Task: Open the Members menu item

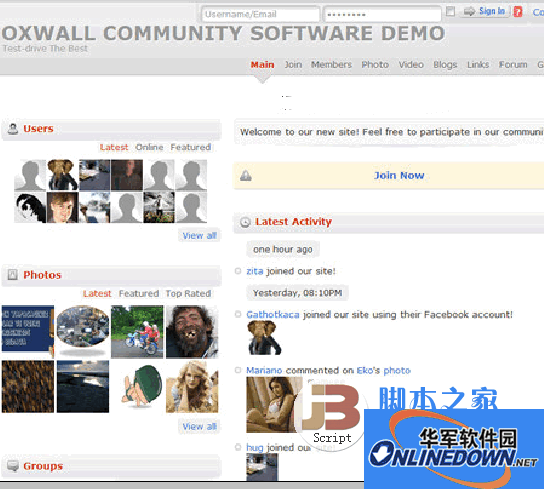Action: [331, 65]
